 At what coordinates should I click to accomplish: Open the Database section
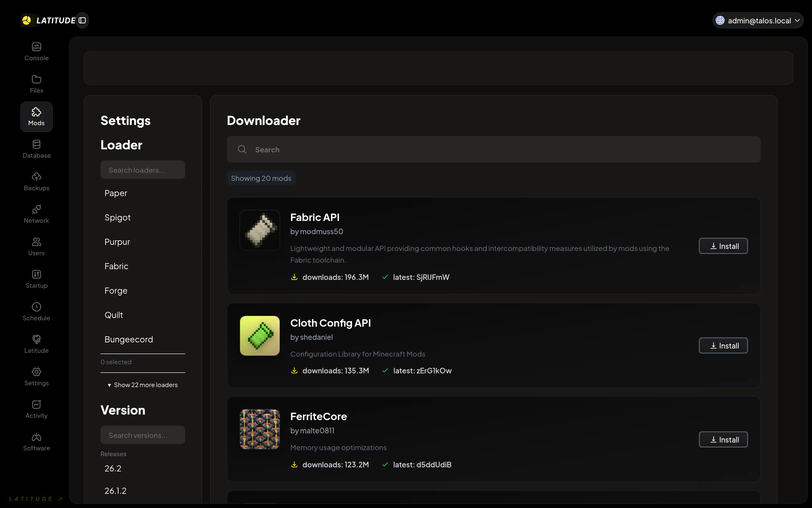(36, 150)
